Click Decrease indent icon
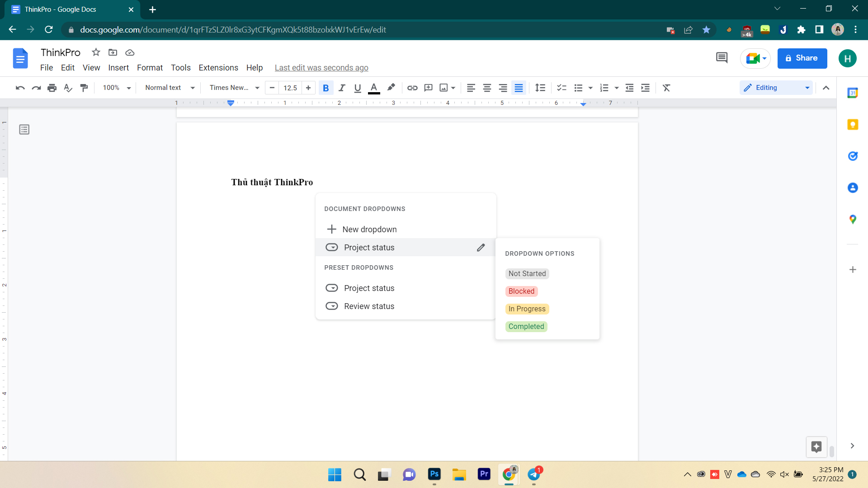This screenshot has width=868, height=488. pyautogui.click(x=629, y=88)
